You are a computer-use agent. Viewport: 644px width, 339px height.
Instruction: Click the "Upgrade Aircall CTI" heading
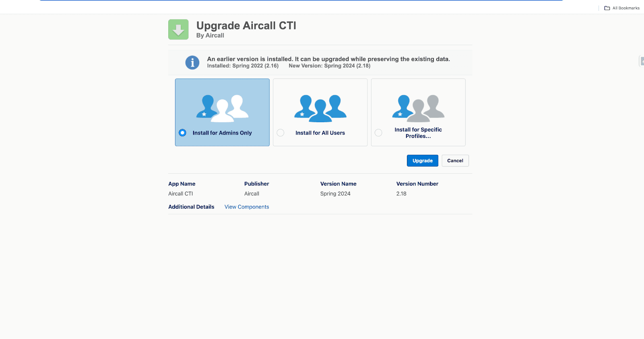point(246,25)
